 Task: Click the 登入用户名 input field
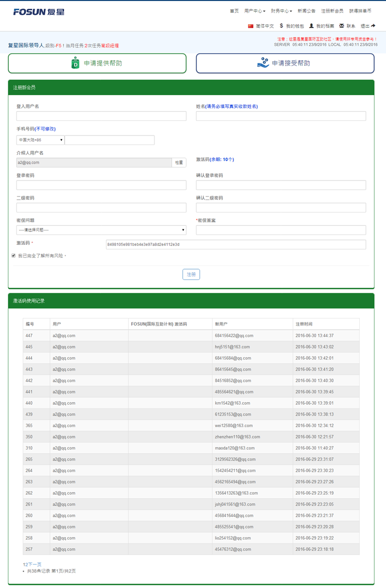[101, 116]
